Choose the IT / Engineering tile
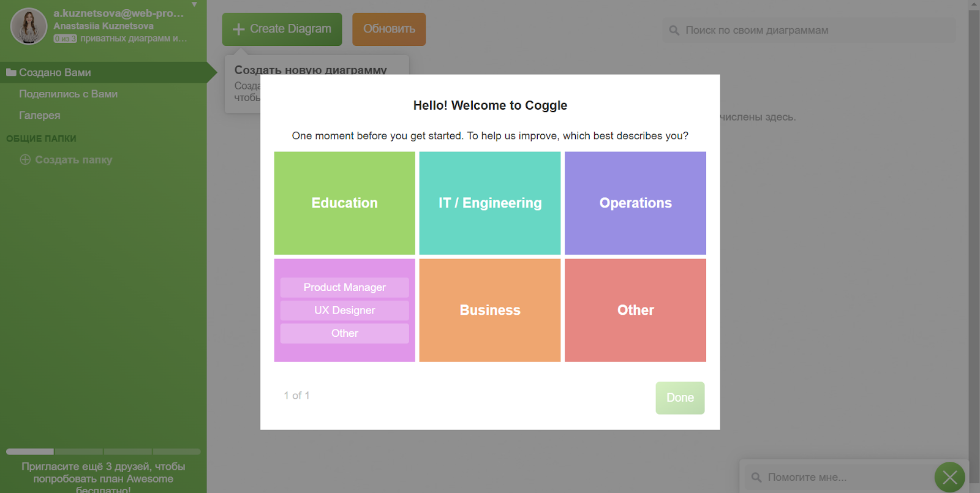The image size is (980, 493). tap(489, 203)
